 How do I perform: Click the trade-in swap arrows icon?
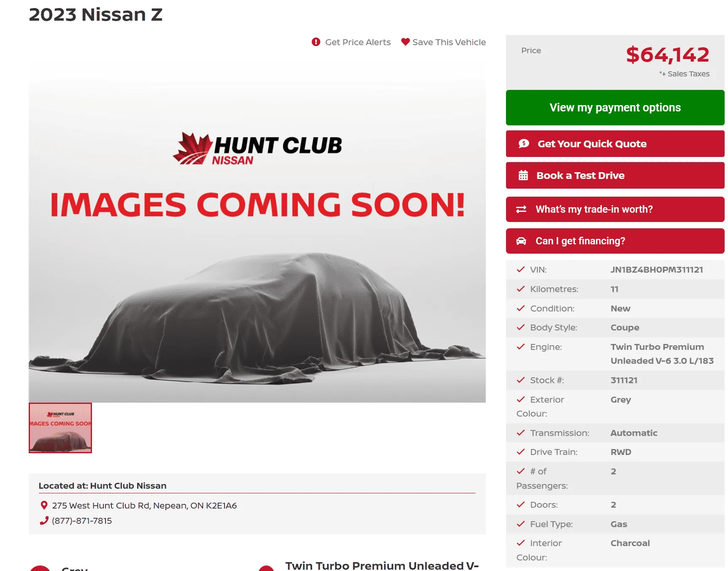coord(521,209)
